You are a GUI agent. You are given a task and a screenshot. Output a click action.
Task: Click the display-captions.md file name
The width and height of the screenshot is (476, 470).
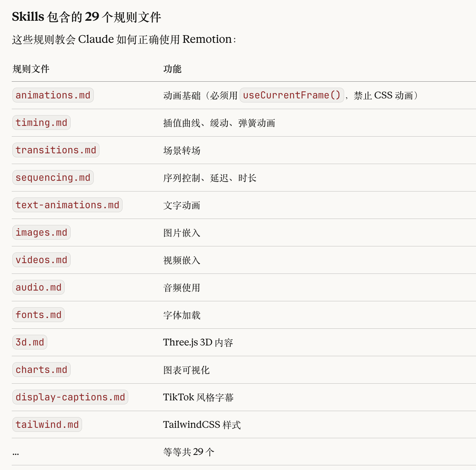click(x=70, y=397)
